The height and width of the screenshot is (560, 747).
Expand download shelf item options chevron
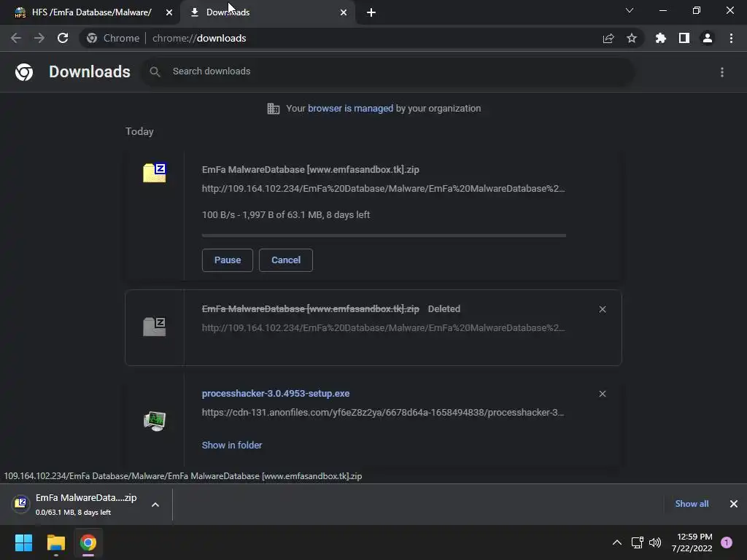155,505
